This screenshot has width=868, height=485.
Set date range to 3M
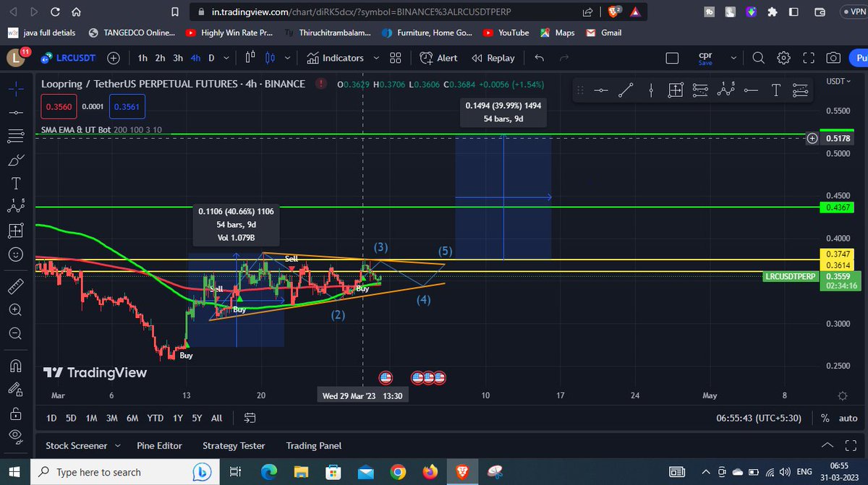[111, 418]
